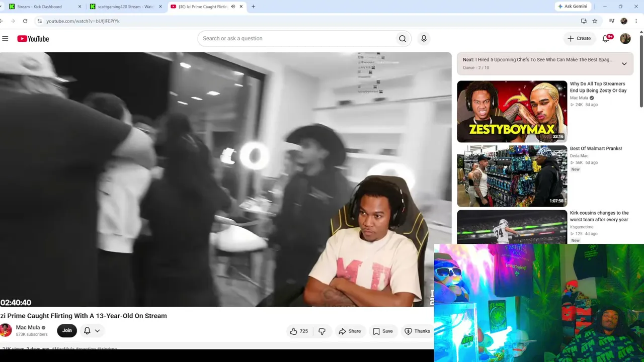Open the YouTube account avatar menu
Image resolution: width=644 pixels, height=362 pixels.
[x=625, y=39]
